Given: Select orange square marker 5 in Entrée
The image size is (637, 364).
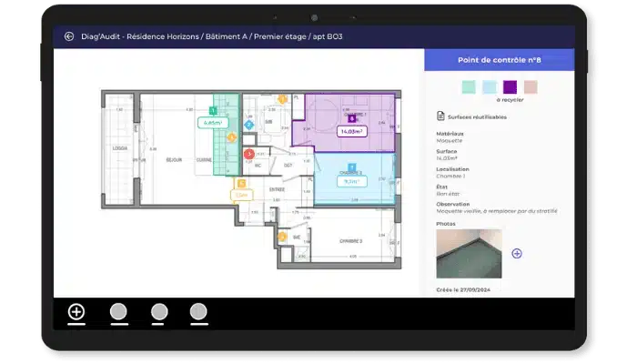Looking at the screenshot, I should click(x=241, y=183).
